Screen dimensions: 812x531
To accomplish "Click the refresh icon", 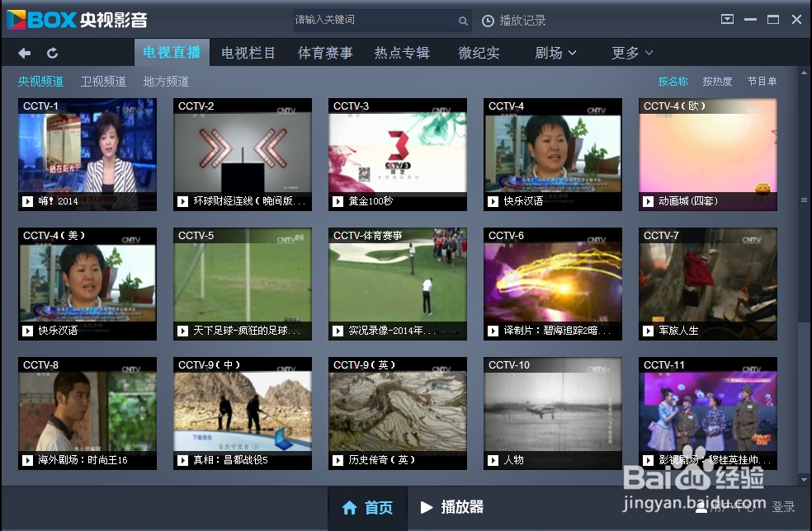I will pos(52,53).
